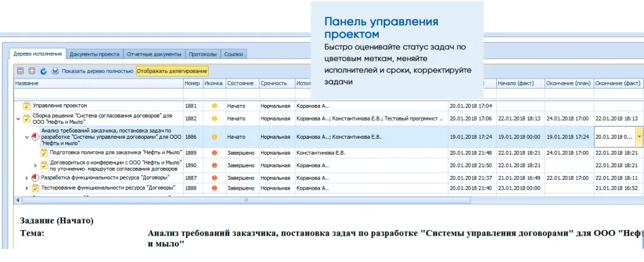The image size is (644, 262).
Task: Sort by "Окончание (план)" column header
Action: pos(569,83)
